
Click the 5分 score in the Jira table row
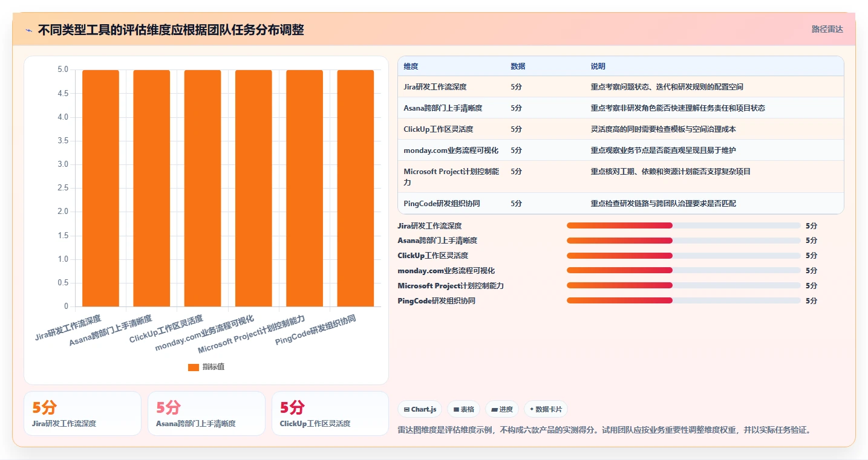516,87
